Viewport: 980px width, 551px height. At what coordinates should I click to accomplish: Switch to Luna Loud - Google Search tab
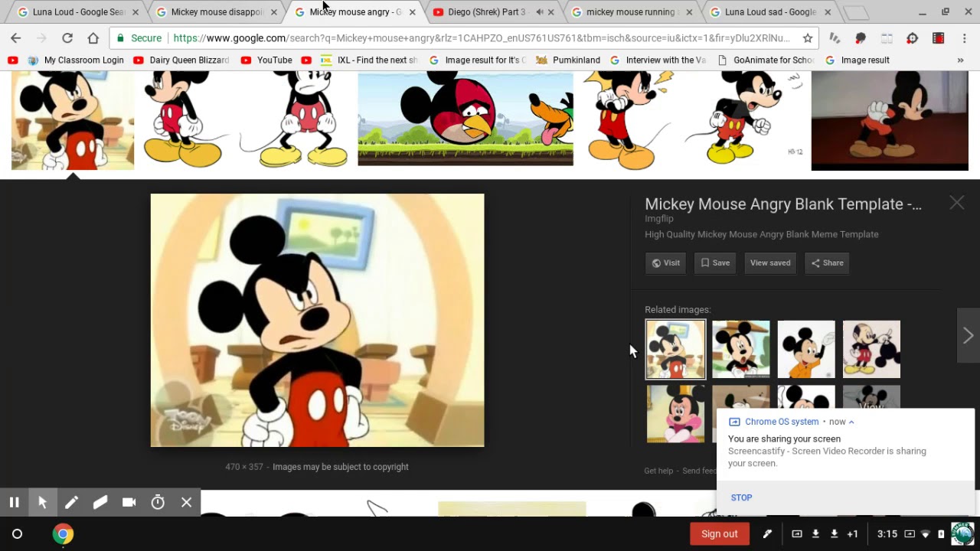[x=79, y=12]
